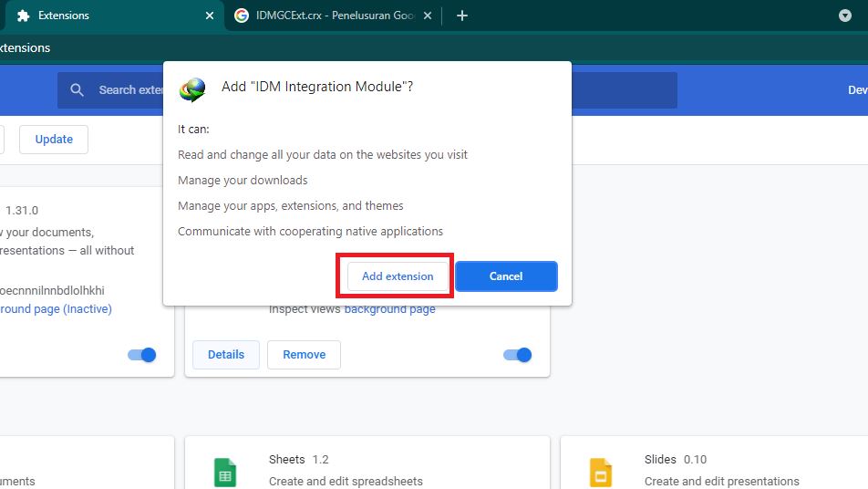Click the Slides 0.10 title text
Screen dimensions: 868x489
(x=676, y=459)
